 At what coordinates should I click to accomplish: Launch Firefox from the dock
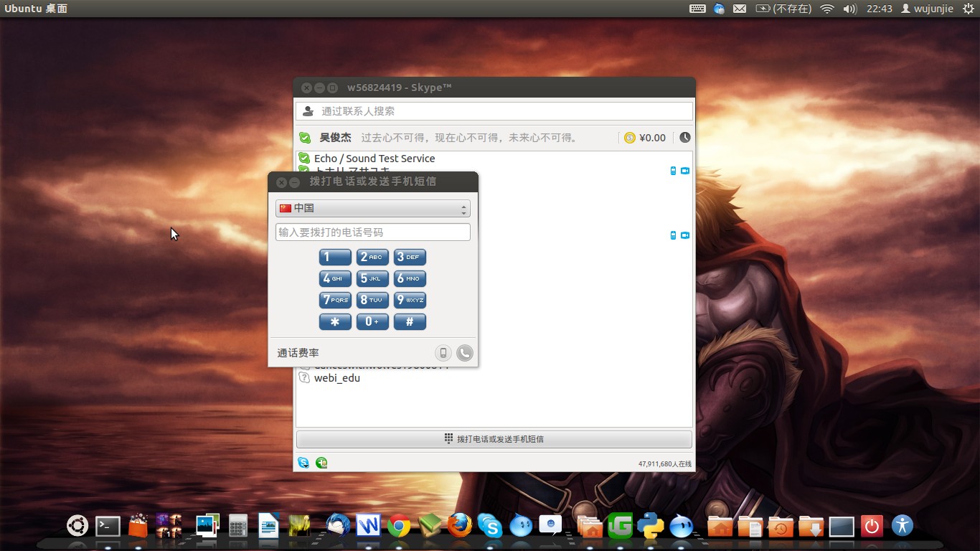[x=460, y=526]
